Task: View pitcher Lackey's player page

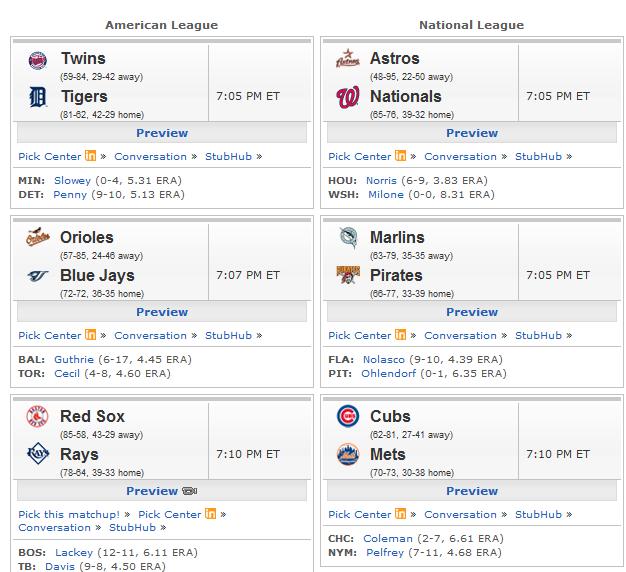Action: click(x=74, y=553)
